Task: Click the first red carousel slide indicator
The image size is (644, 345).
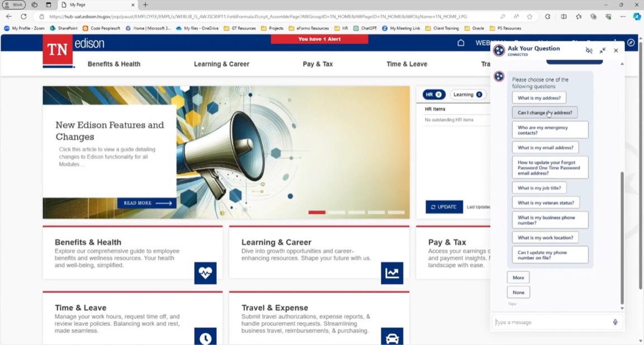Action: coord(316,212)
